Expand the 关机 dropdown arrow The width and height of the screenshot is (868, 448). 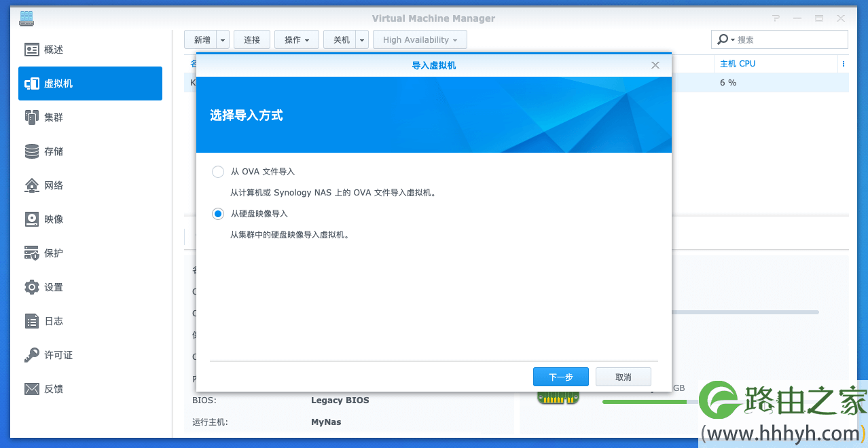pyautogui.click(x=362, y=40)
